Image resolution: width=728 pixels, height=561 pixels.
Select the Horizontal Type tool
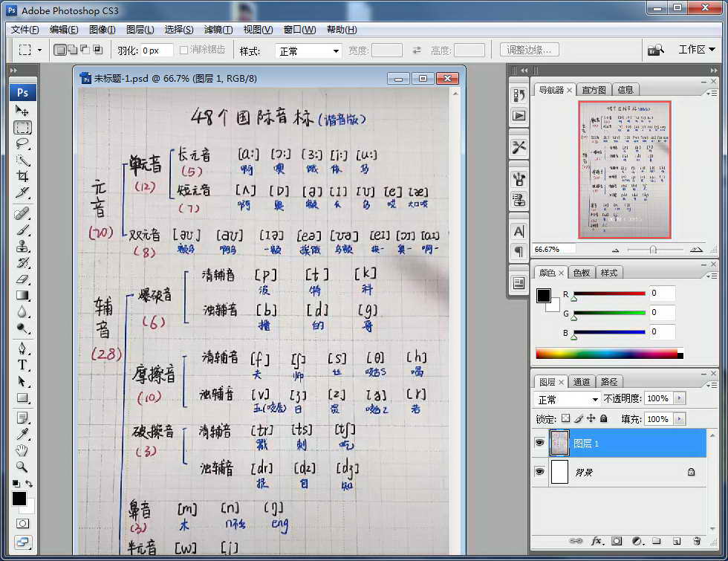(22, 365)
